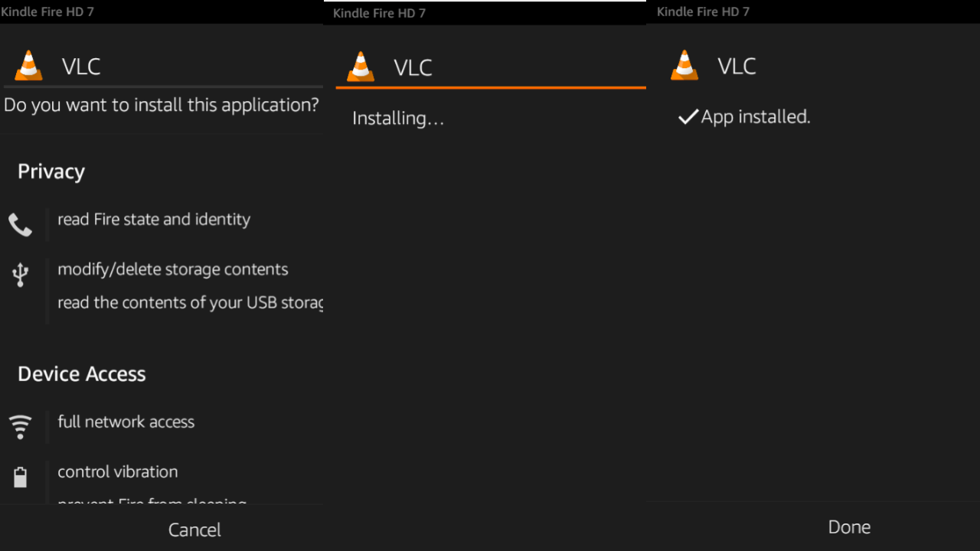Viewport: 980px width, 551px height.
Task: Click the VLC cone icon on Installing screen
Action: [361, 67]
